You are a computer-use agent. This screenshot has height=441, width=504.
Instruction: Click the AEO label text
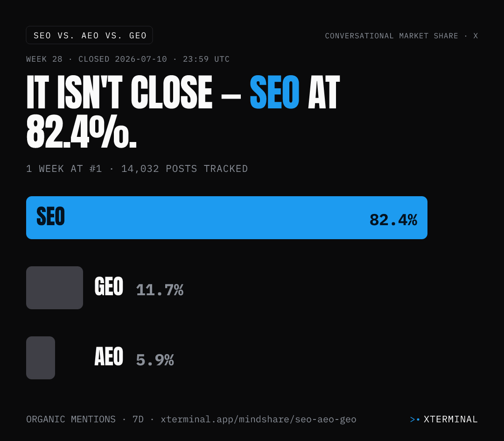[x=109, y=356]
